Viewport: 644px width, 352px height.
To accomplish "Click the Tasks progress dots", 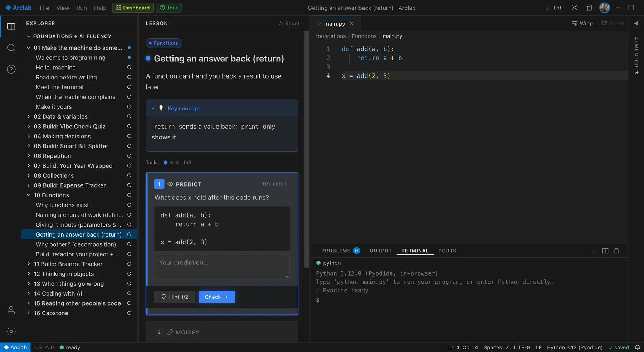I will 171,163.
